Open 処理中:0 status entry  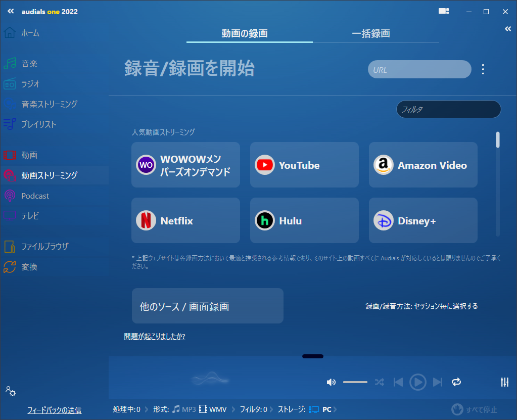[127, 409]
